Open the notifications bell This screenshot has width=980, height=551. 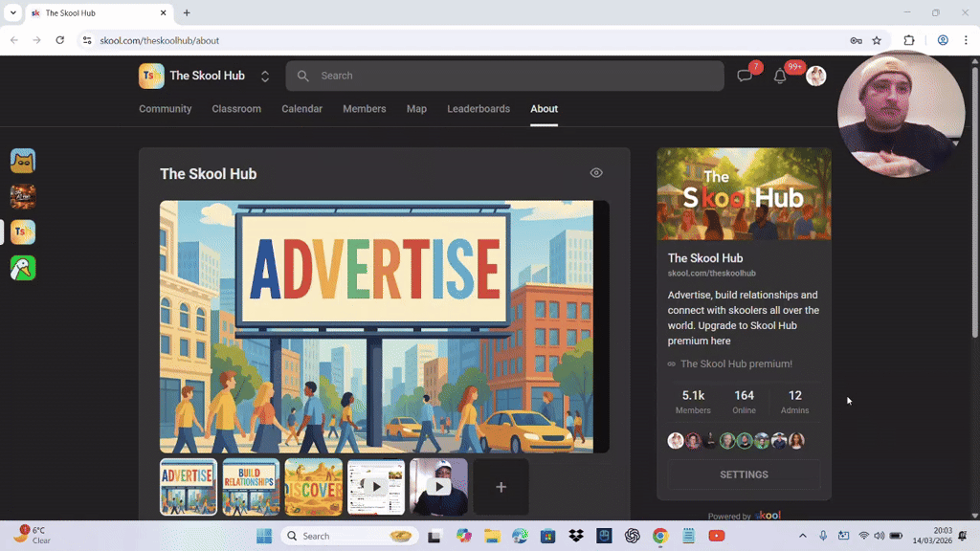[x=780, y=76]
